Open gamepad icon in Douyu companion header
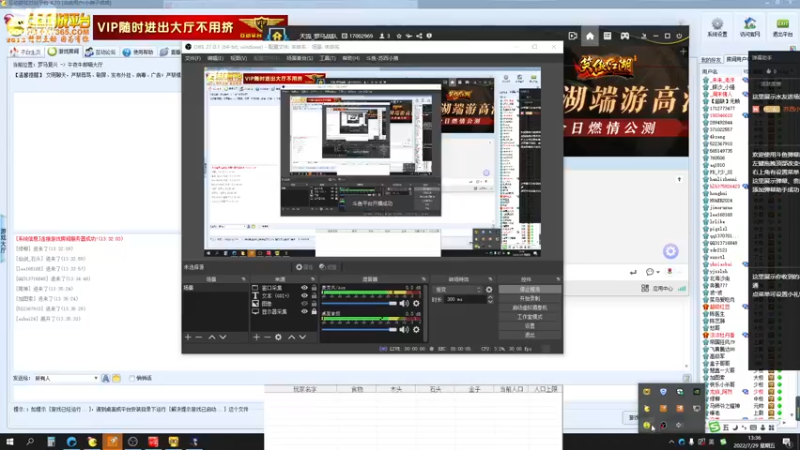800x450 pixels. pyautogui.click(x=624, y=36)
